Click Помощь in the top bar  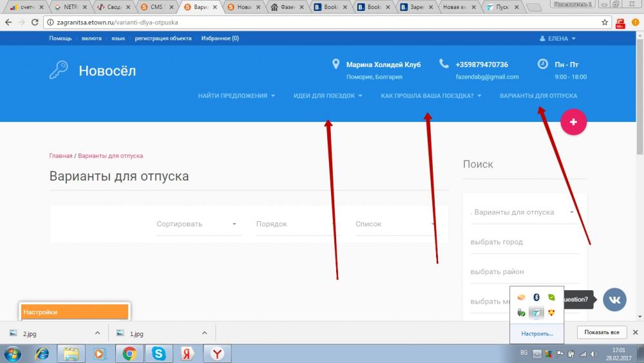point(61,38)
